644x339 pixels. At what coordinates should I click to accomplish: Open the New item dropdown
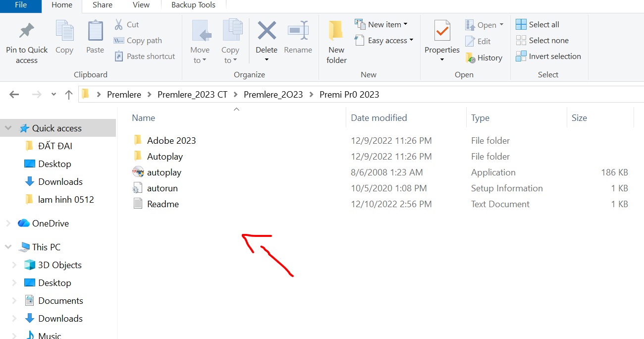point(381,25)
